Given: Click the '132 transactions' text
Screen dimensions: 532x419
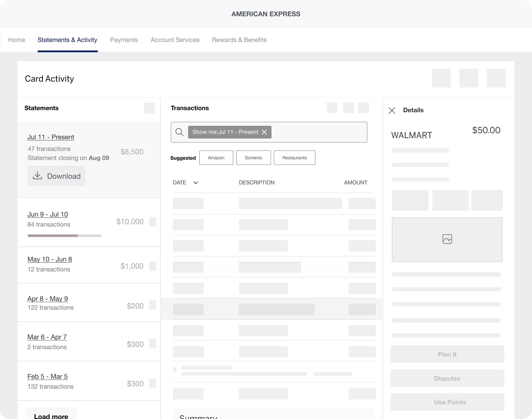Looking at the screenshot, I should tap(50, 386).
